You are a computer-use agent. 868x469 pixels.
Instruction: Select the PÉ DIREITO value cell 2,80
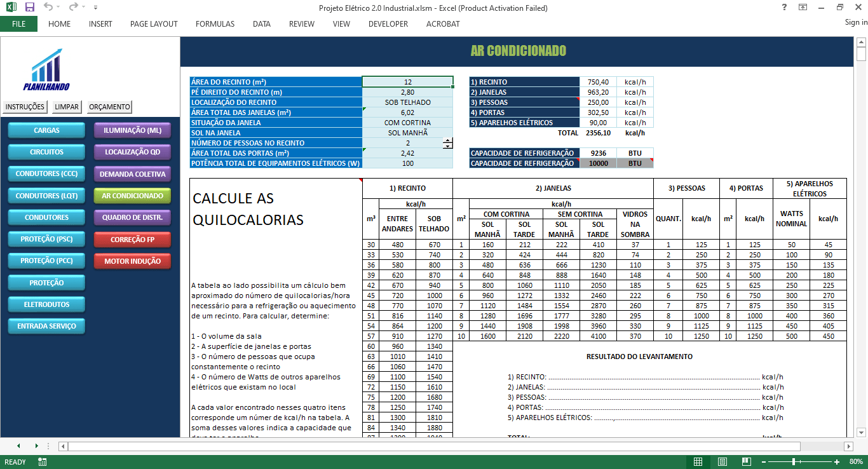pos(407,92)
